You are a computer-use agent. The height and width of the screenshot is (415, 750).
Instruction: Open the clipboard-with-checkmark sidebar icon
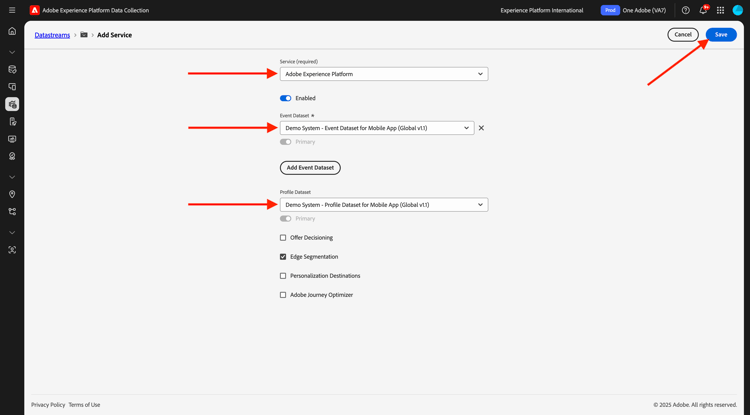(12, 121)
